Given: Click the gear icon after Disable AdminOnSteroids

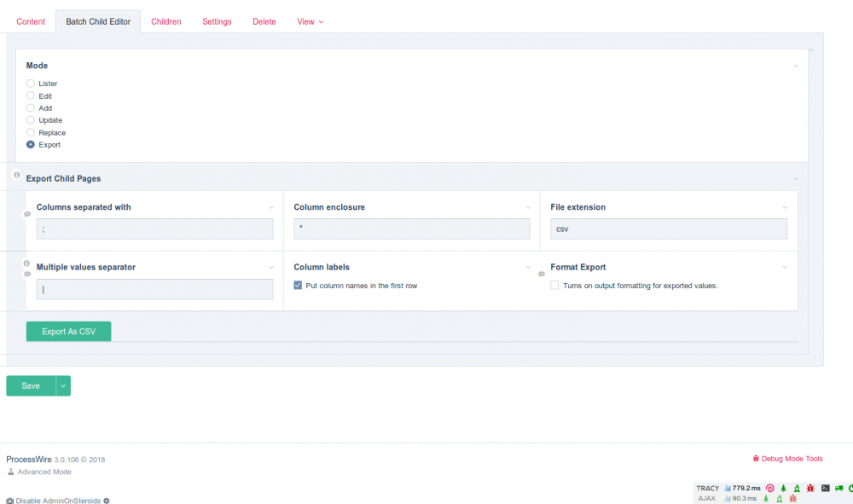Looking at the screenshot, I should pyautogui.click(x=107, y=501).
